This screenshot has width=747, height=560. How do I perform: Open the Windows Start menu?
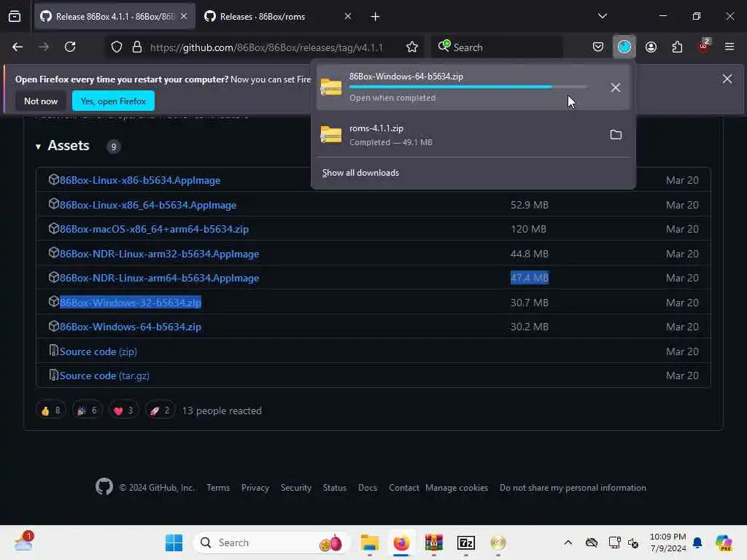(x=174, y=542)
